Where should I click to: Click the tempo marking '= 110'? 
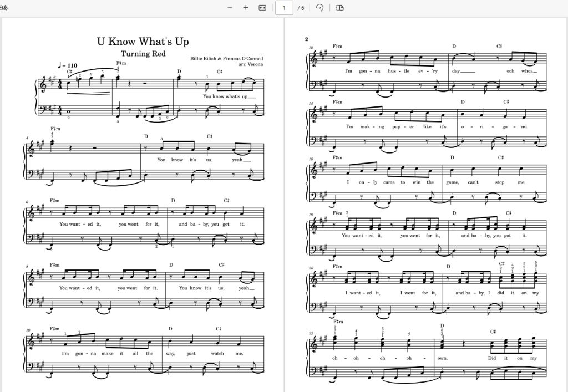tap(70, 65)
